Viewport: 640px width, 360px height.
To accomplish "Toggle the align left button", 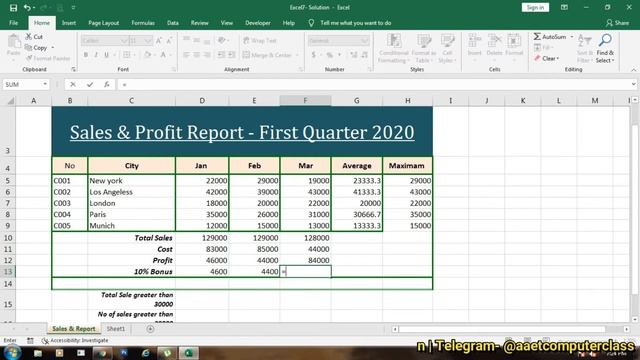I will pos(186,55).
